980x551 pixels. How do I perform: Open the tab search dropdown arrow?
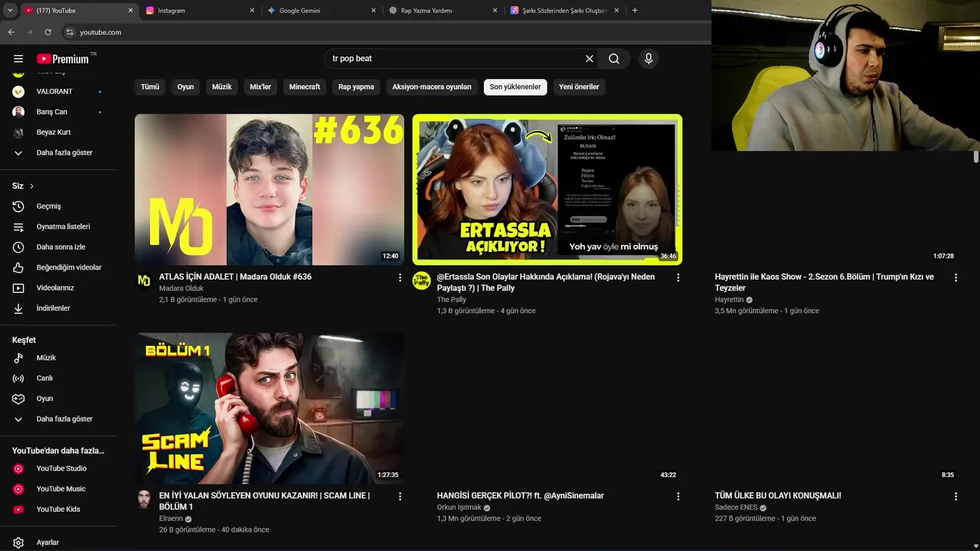tap(10, 11)
